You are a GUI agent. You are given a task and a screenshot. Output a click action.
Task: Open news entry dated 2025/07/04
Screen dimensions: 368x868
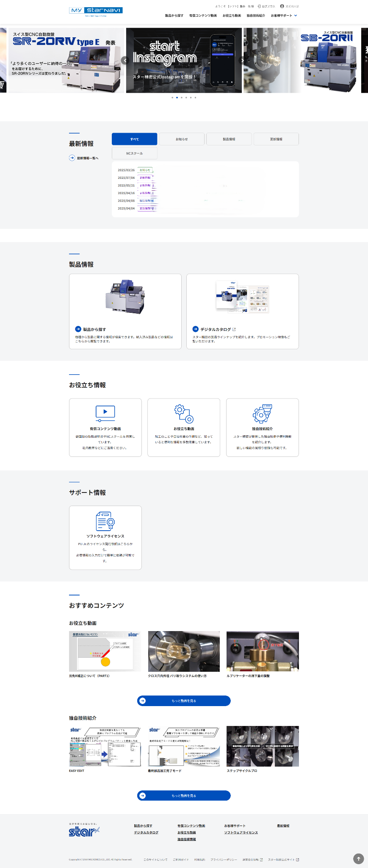click(x=205, y=178)
